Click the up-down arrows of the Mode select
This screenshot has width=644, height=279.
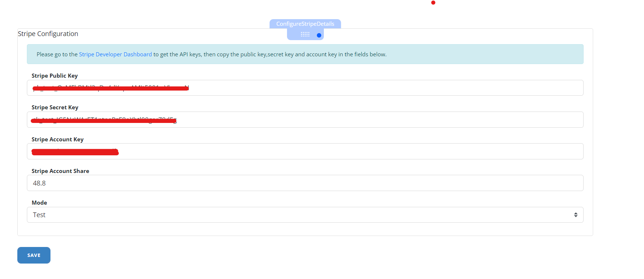(x=575, y=215)
